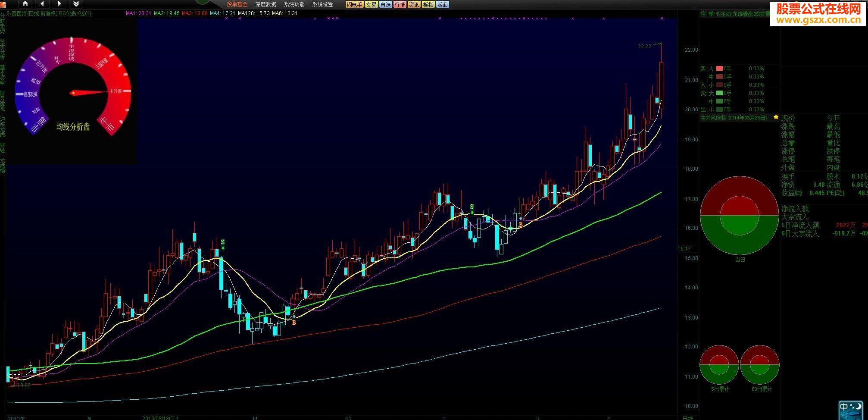Navigate forward with the right arrow
The width and height of the screenshot is (868, 420).
(59, 4)
